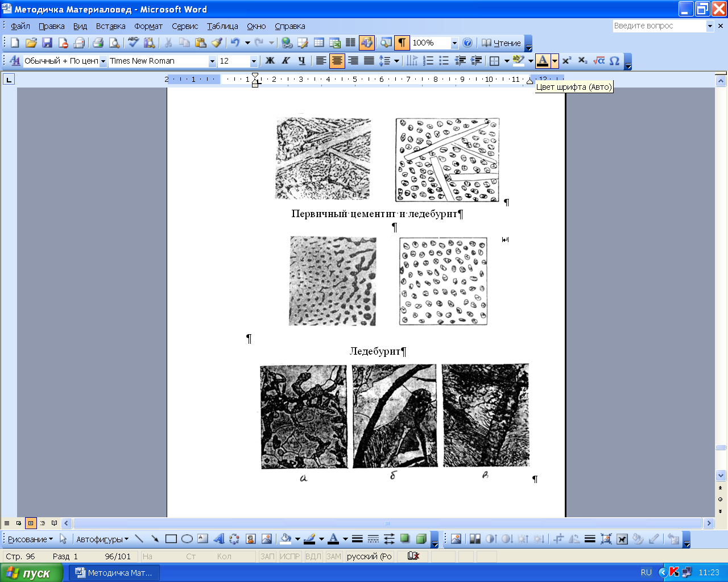The height and width of the screenshot is (582, 728).
Task: Insert a hyperlink
Action: coord(287,43)
